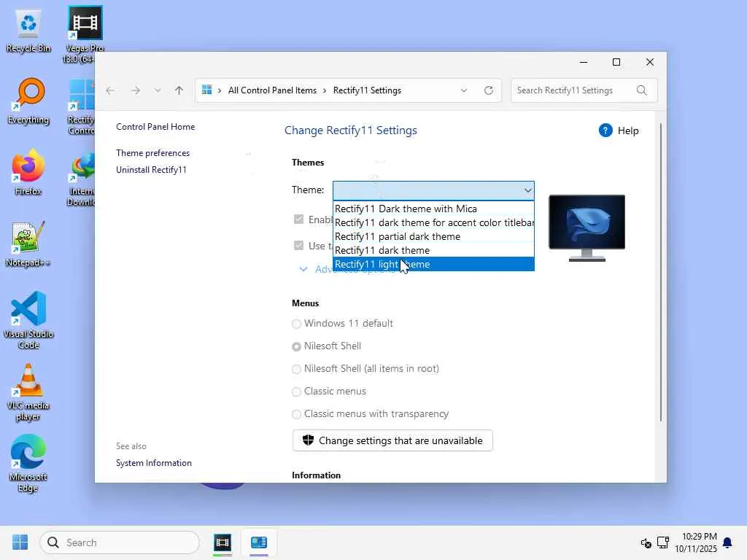Open Control Panel Home link
Viewport: 747px width, 560px height.
coord(155,127)
